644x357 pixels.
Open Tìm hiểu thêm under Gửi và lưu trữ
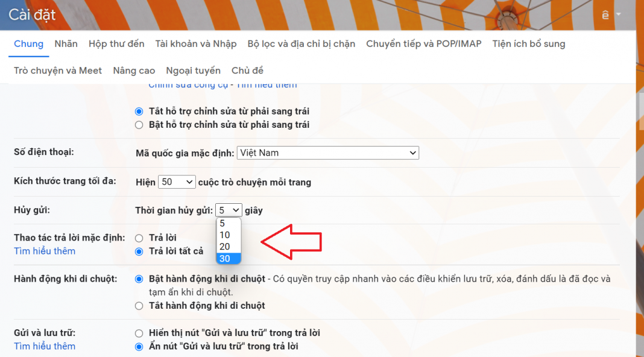tap(45, 346)
